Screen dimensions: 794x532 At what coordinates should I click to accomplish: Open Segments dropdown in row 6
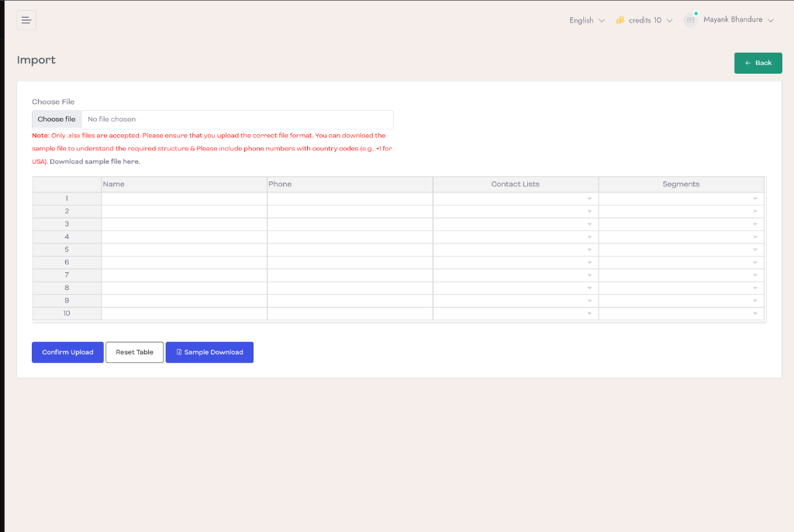click(x=755, y=262)
